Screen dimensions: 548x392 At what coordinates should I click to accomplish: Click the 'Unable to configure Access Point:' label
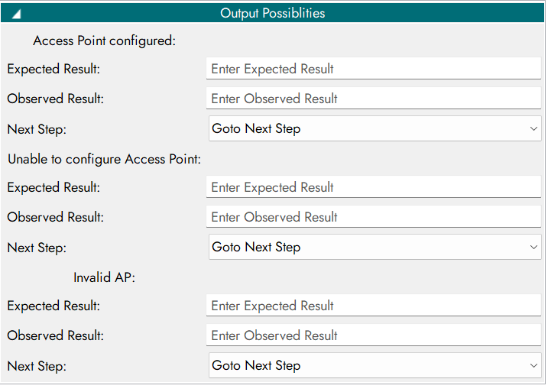104,159
